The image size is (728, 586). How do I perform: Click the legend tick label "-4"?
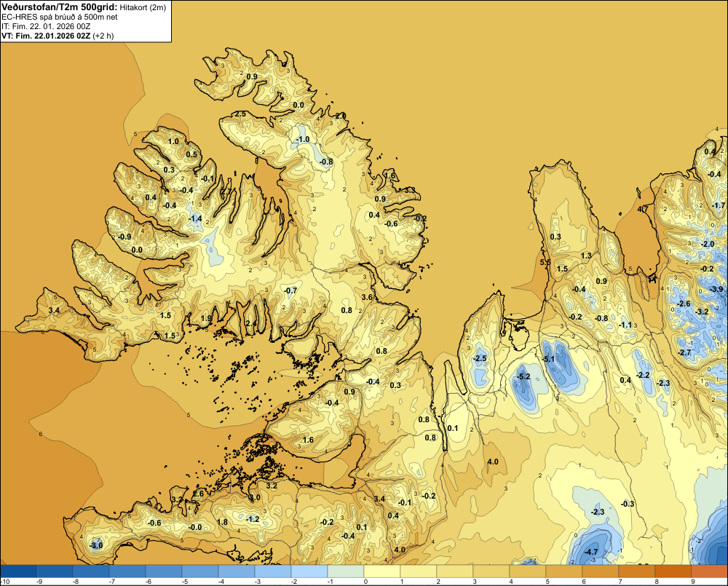221,582
